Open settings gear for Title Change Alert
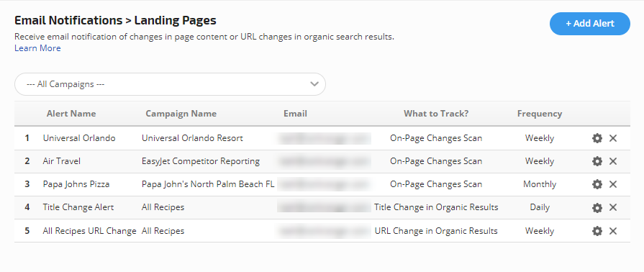This screenshot has width=644, height=272. click(x=597, y=208)
